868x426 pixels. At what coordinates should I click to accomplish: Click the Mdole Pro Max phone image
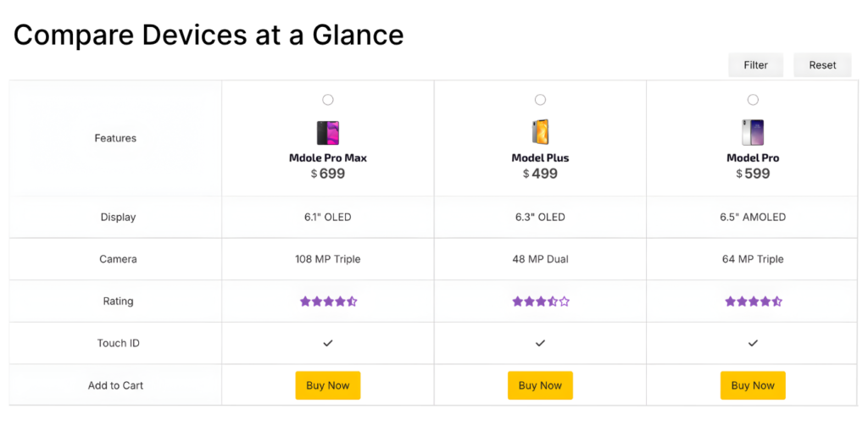[328, 133]
